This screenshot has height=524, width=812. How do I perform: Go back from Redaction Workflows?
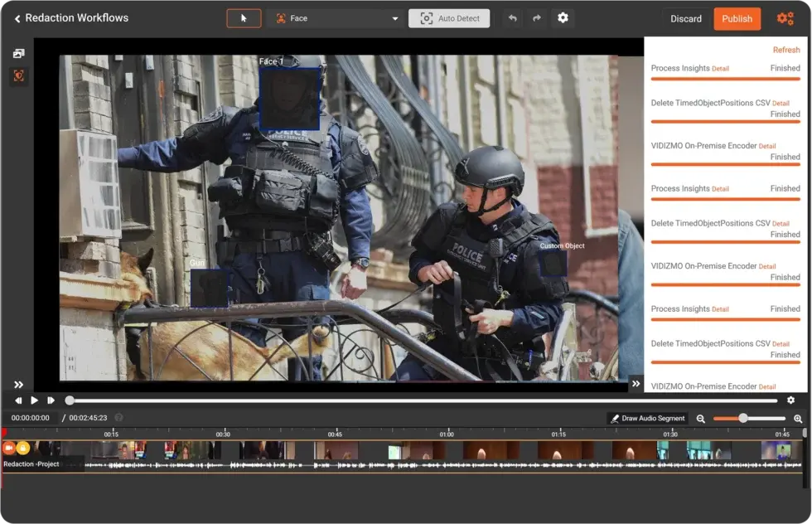click(17, 18)
